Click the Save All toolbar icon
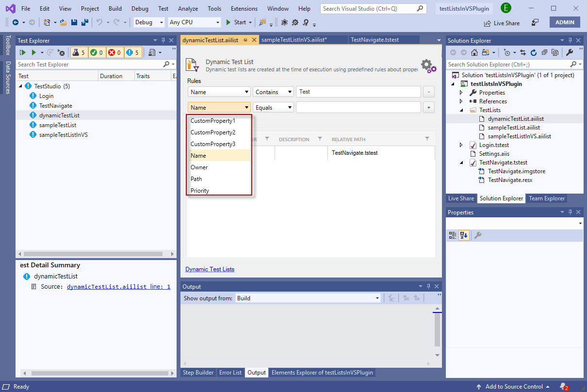 tap(84, 22)
